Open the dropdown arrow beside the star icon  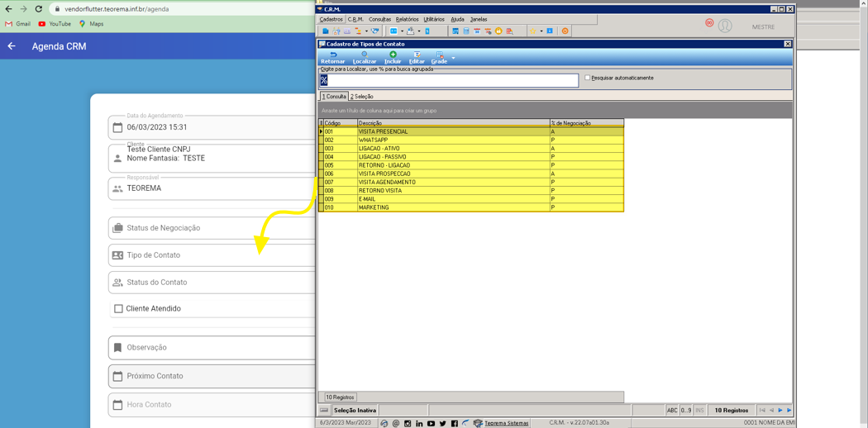click(x=541, y=31)
